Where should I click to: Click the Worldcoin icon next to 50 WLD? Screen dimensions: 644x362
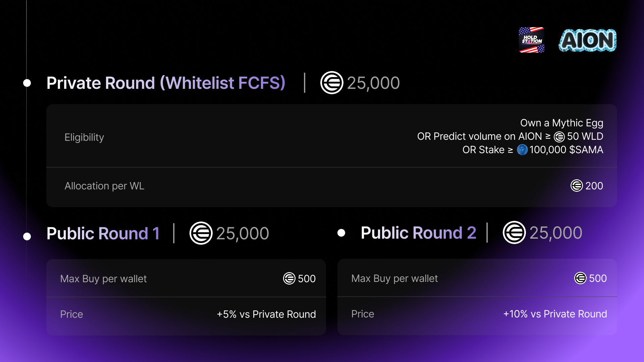click(559, 137)
